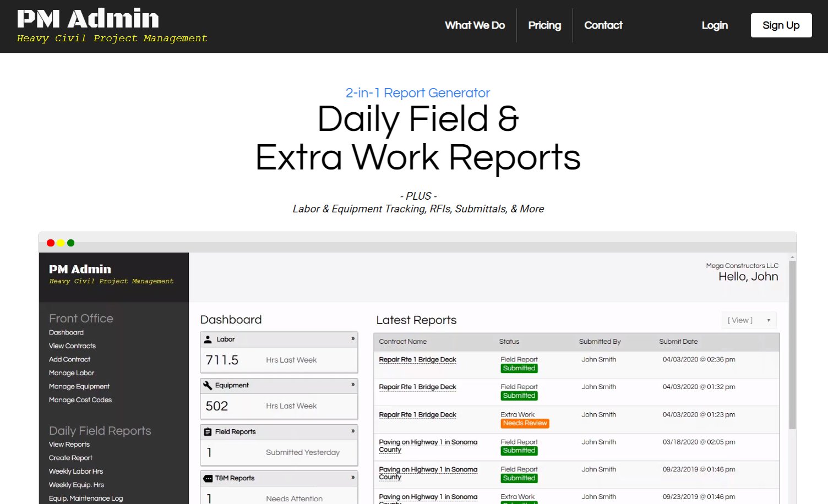Expand the Labor card chevron
The width and height of the screenshot is (828, 504).
(x=353, y=339)
